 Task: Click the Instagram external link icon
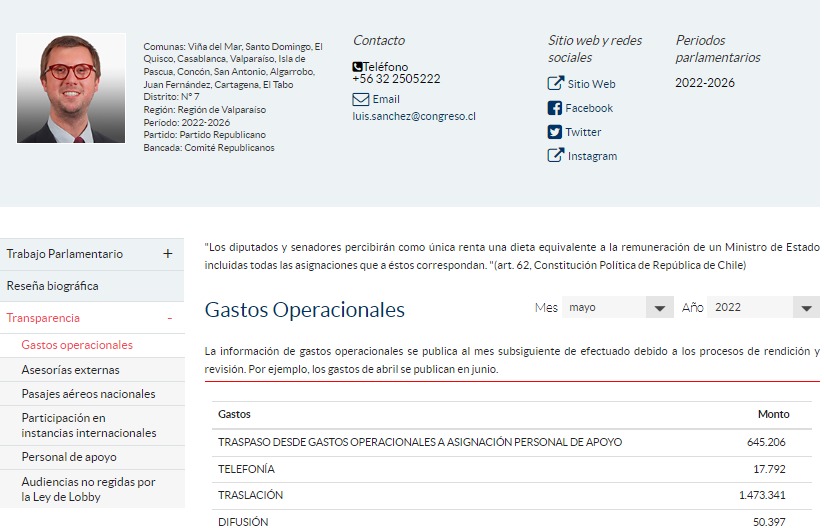pos(556,156)
